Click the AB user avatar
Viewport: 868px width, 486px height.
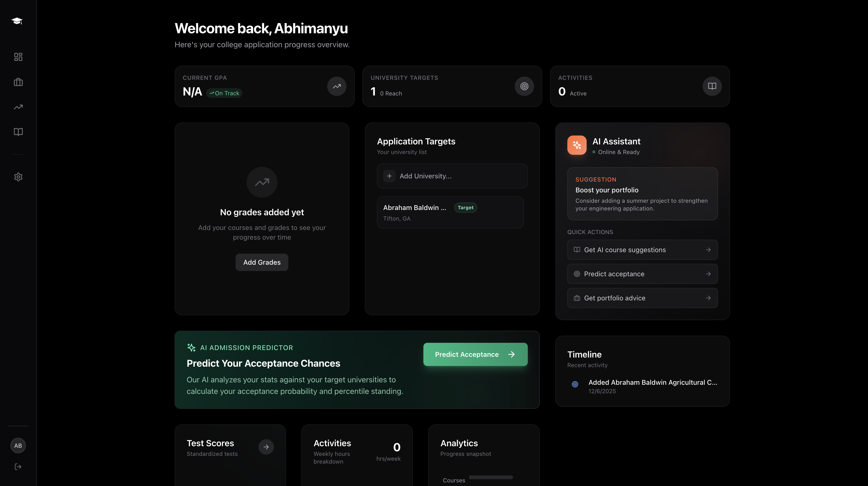18,445
